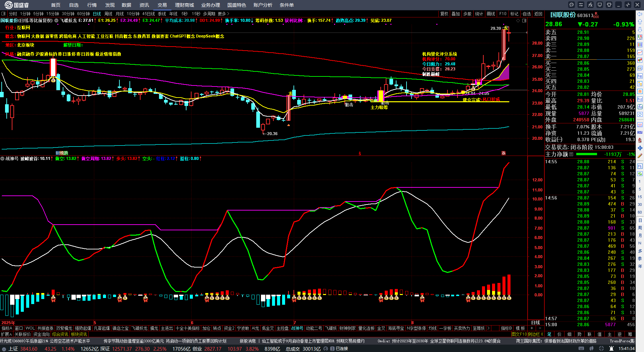This screenshot has height=352, width=644.
Task: Open the F12 icon in right sidebar
Action: click(x=640, y=99)
